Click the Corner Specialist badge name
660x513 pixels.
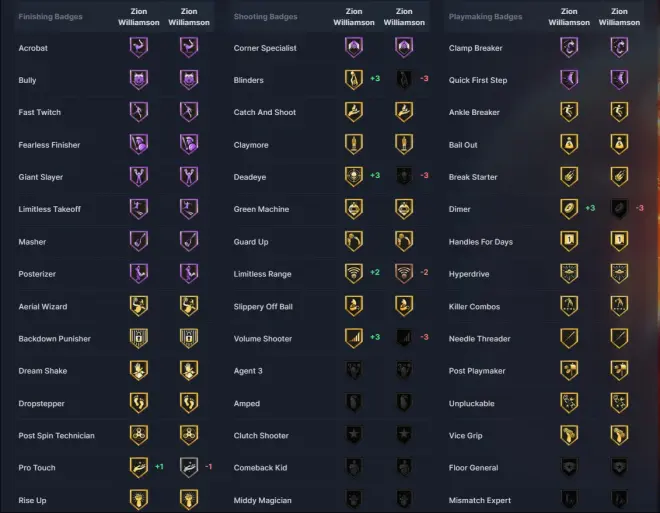pos(264,48)
